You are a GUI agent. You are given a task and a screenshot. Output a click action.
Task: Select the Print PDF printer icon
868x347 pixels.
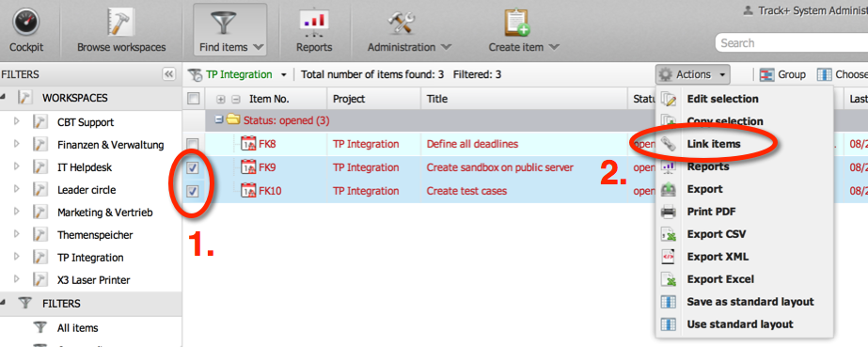tap(669, 212)
